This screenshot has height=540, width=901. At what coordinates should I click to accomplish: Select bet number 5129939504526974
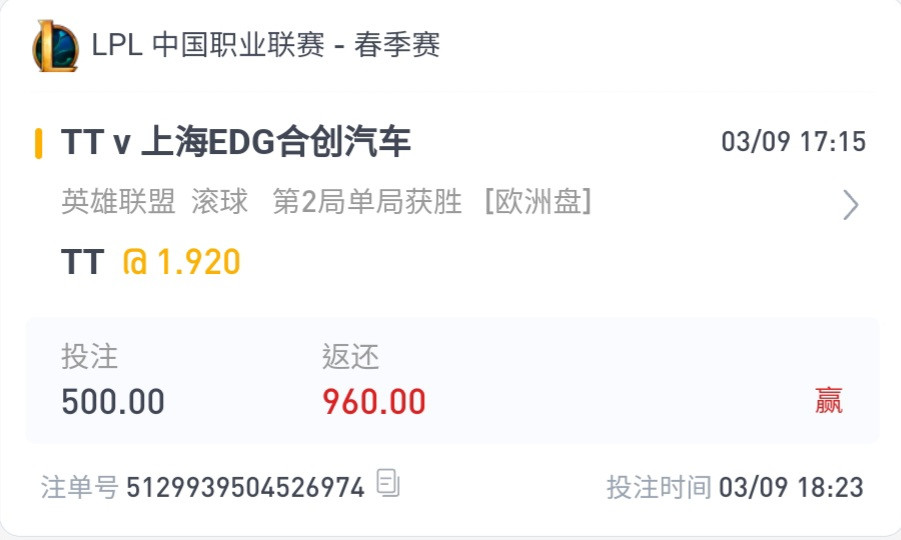click(x=245, y=488)
